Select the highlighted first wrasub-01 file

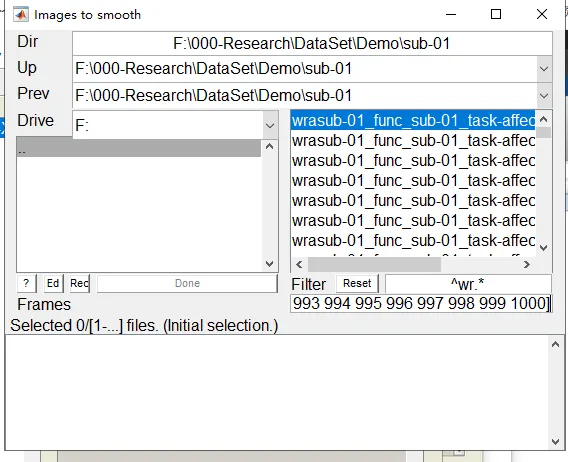click(413, 120)
